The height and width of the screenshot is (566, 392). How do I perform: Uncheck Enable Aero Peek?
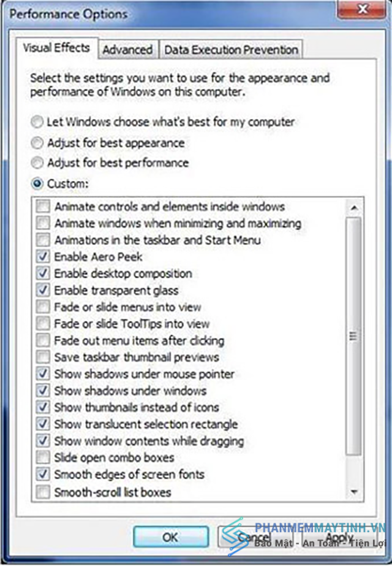(x=43, y=257)
